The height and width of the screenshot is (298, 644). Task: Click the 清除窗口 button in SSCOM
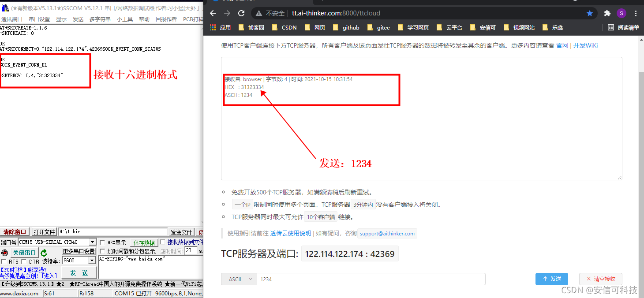pyautogui.click(x=15, y=232)
